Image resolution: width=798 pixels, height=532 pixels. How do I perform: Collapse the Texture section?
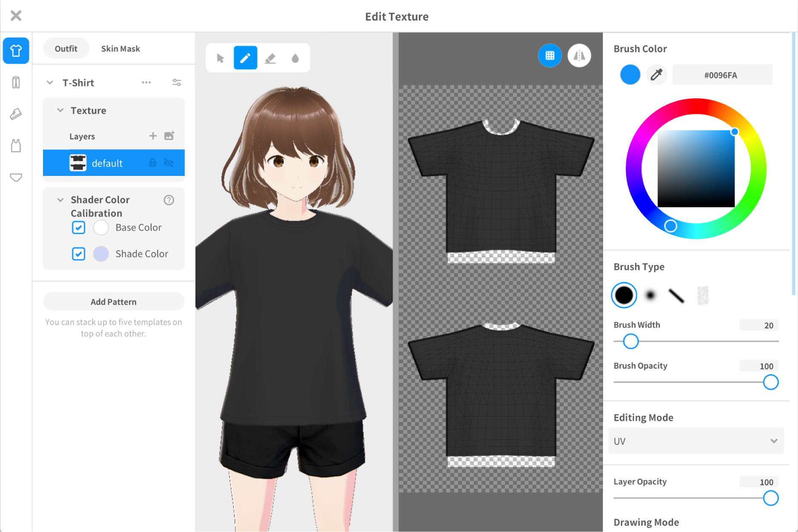point(60,110)
